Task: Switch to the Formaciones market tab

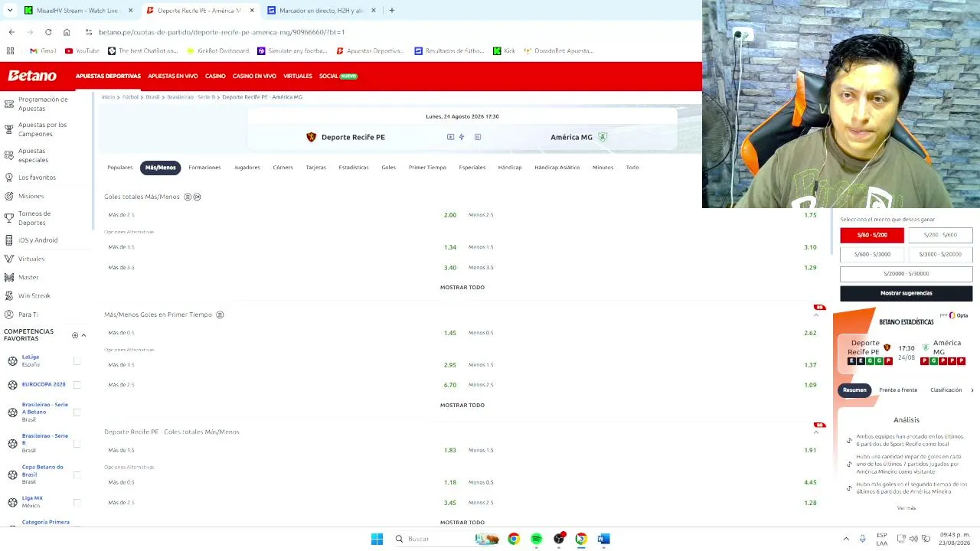Action: click(x=204, y=168)
